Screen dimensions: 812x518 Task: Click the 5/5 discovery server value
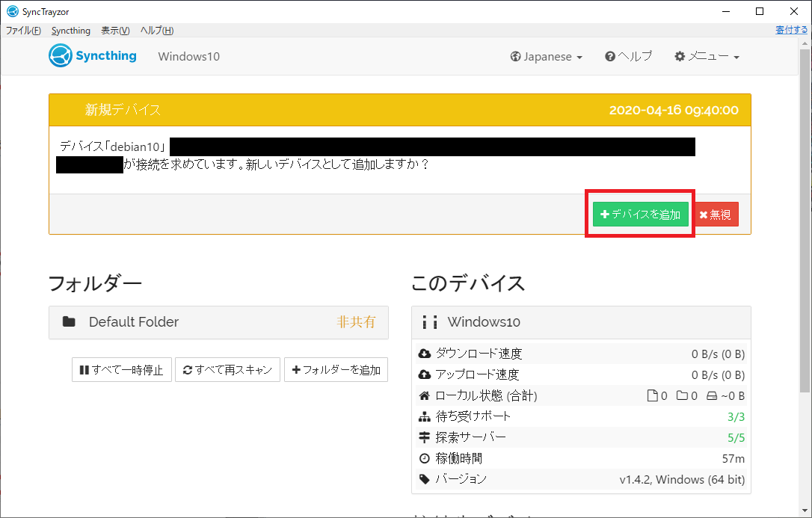(x=736, y=438)
